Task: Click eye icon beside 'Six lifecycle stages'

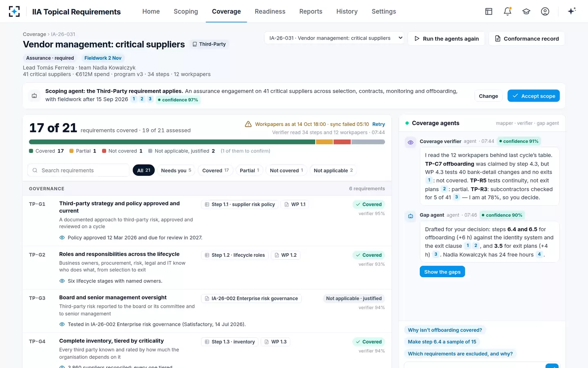Action: tap(62, 281)
